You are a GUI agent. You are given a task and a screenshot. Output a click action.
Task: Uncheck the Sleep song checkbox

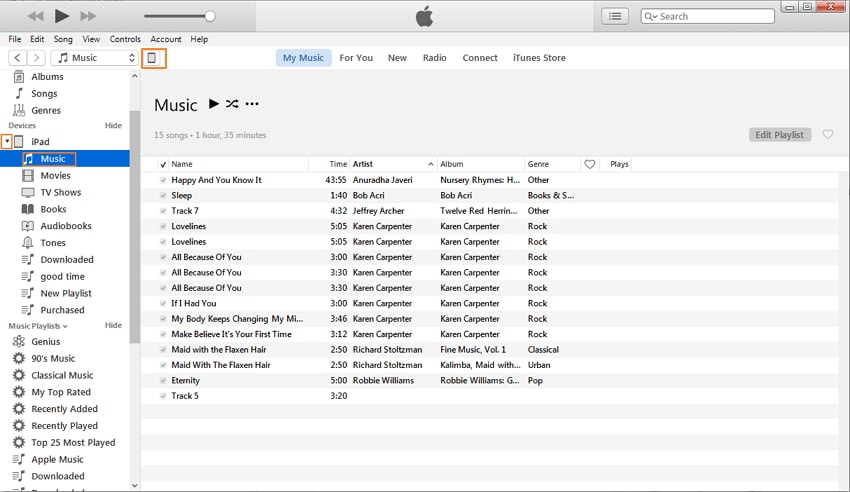click(163, 195)
